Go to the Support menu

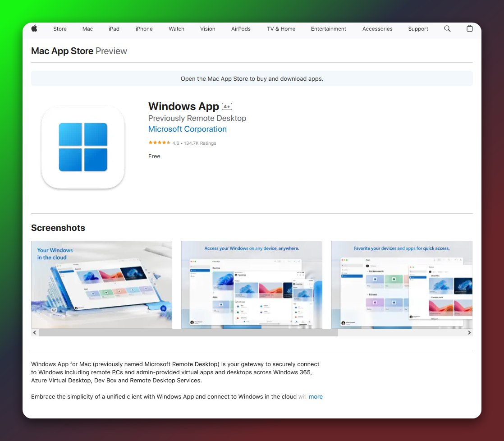click(x=418, y=29)
